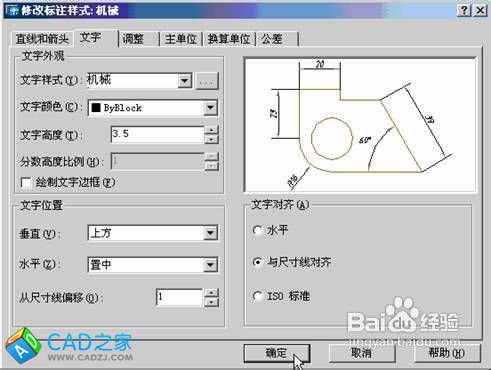This screenshot has height=370, width=491.
Task: Open the text style browse '...' button
Action: [x=207, y=81]
